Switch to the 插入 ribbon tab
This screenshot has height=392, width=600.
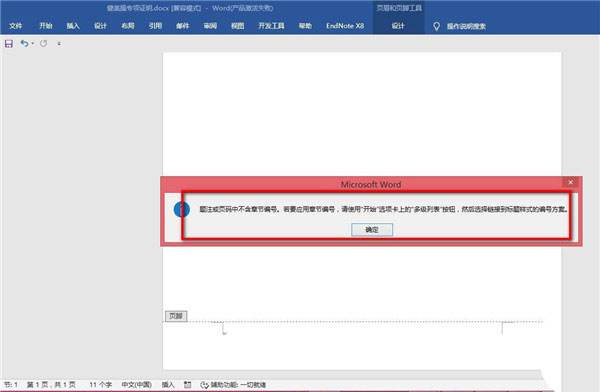pos(73,26)
